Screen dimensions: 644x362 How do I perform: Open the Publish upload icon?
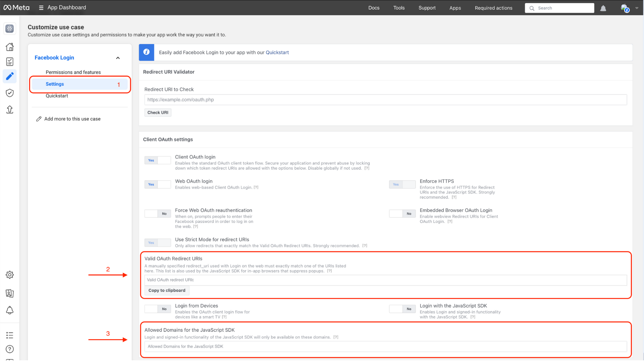10,110
